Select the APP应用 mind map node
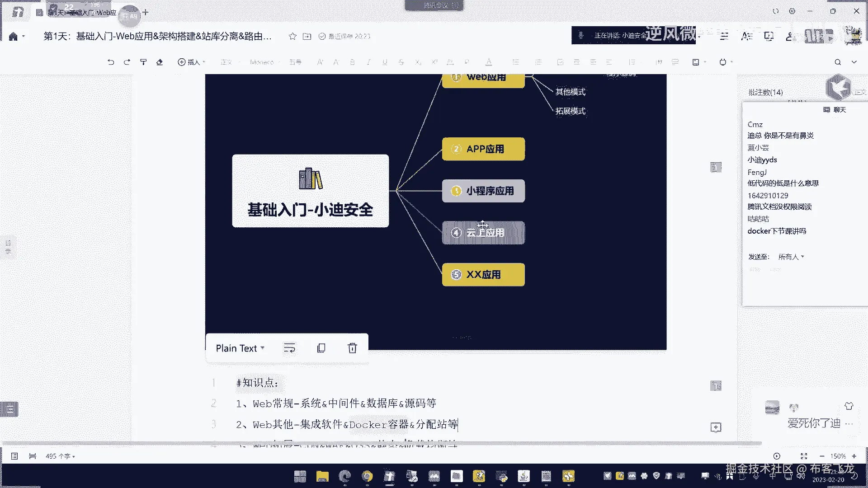 [x=483, y=149]
